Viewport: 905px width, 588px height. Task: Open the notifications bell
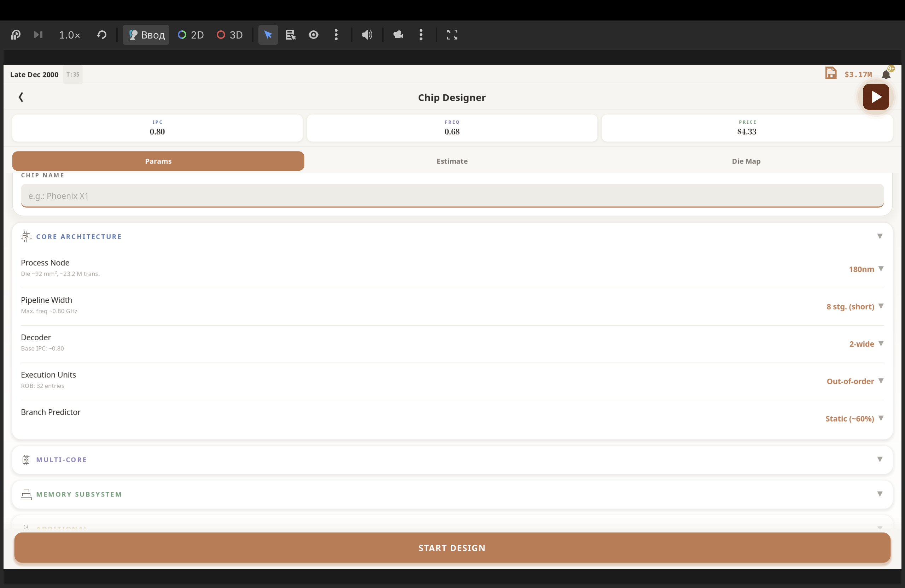pos(886,74)
